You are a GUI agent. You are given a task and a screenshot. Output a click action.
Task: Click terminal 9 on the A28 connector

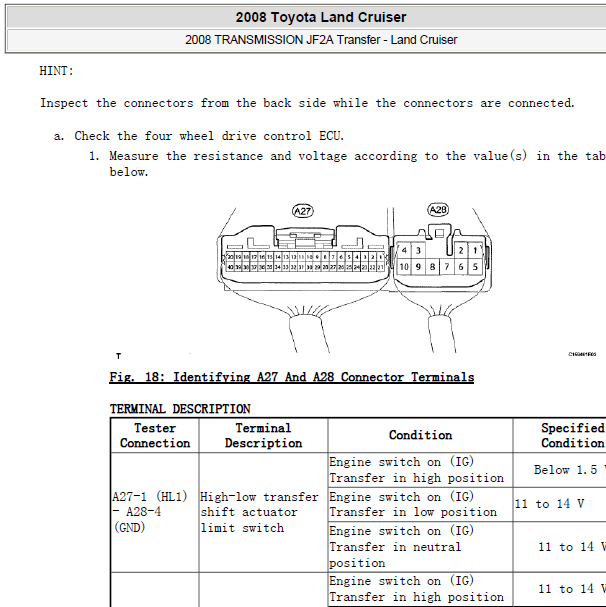(x=418, y=267)
